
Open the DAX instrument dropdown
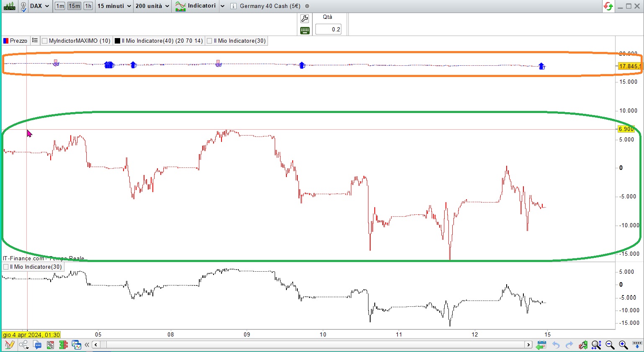click(40, 6)
